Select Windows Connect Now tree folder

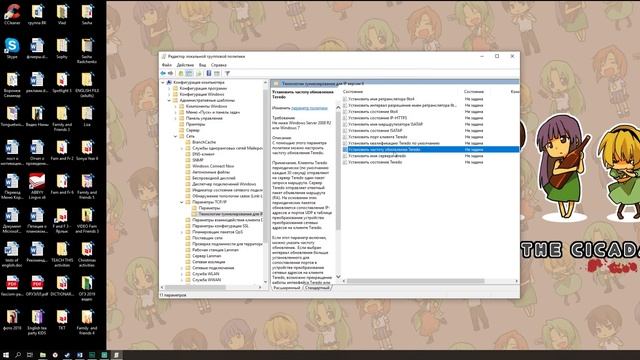[213, 166]
